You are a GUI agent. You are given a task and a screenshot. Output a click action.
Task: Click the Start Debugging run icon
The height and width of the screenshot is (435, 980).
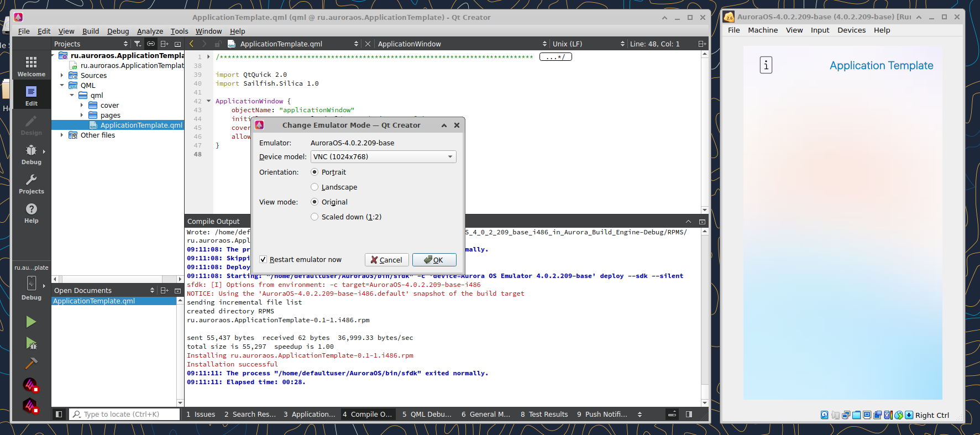coord(31,343)
